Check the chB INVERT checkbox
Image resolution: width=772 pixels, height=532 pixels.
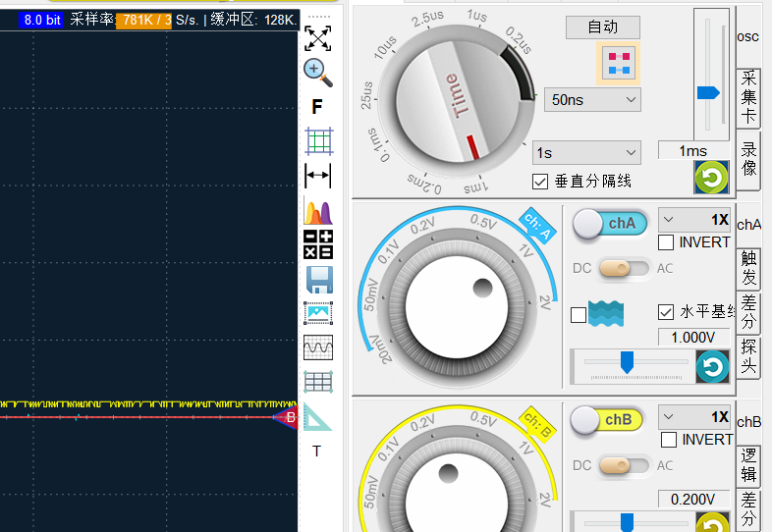point(668,440)
